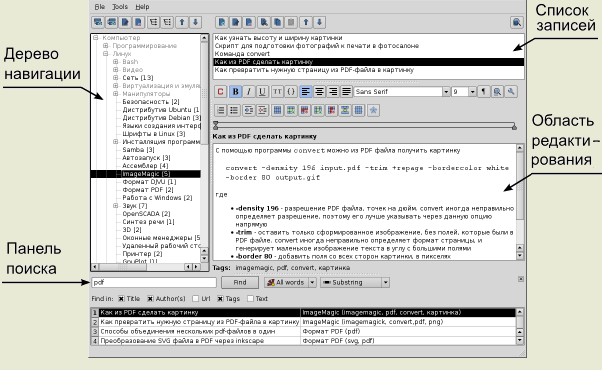Insert a numbered list

(x=220, y=110)
